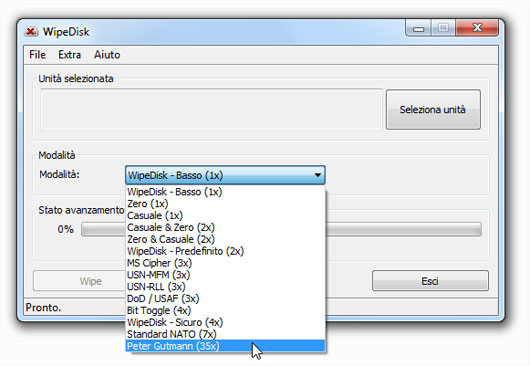Screen dimensions: 530x366
Task: Select USN-MFM (3x) mode
Action: click(x=225, y=275)
